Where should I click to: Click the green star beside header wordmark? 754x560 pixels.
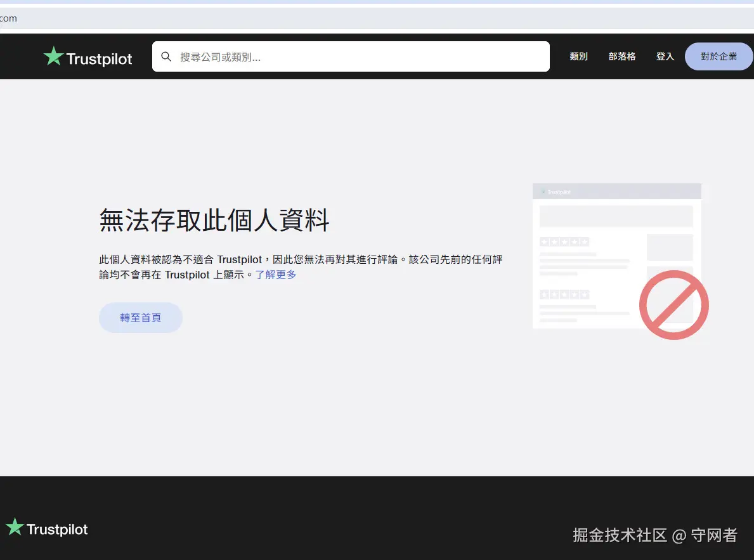[x=53, y=56]
